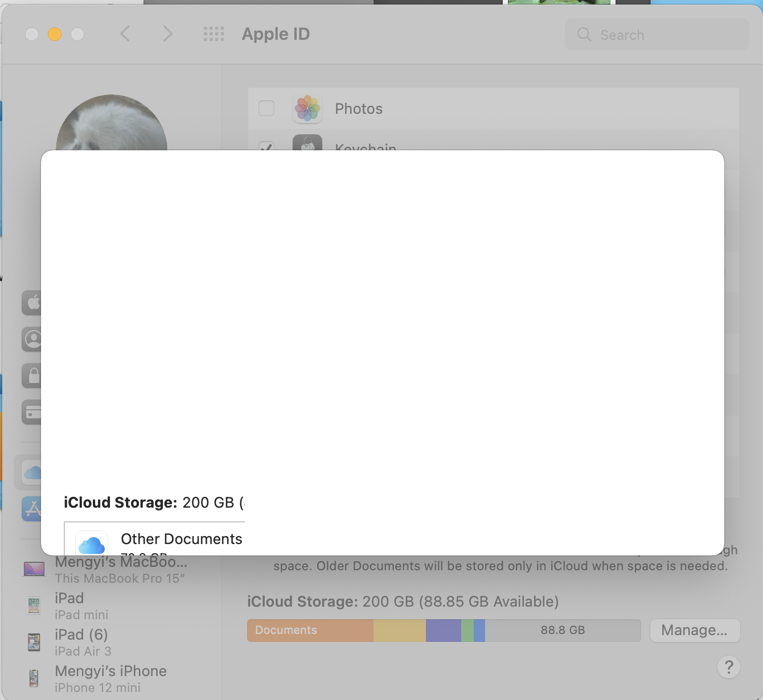
Task: Click the Apple ID window title
Action: [x=276, y=34]
